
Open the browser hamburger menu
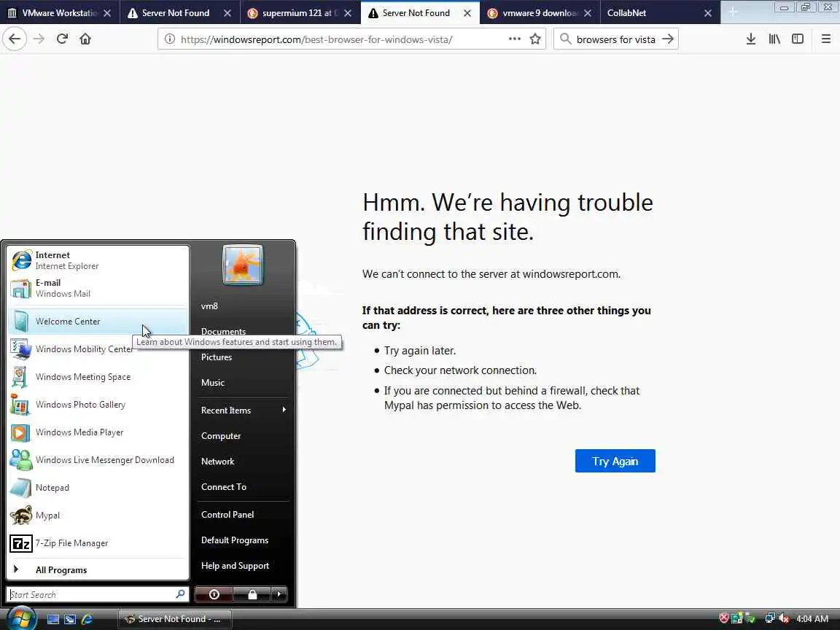[825, 39]
